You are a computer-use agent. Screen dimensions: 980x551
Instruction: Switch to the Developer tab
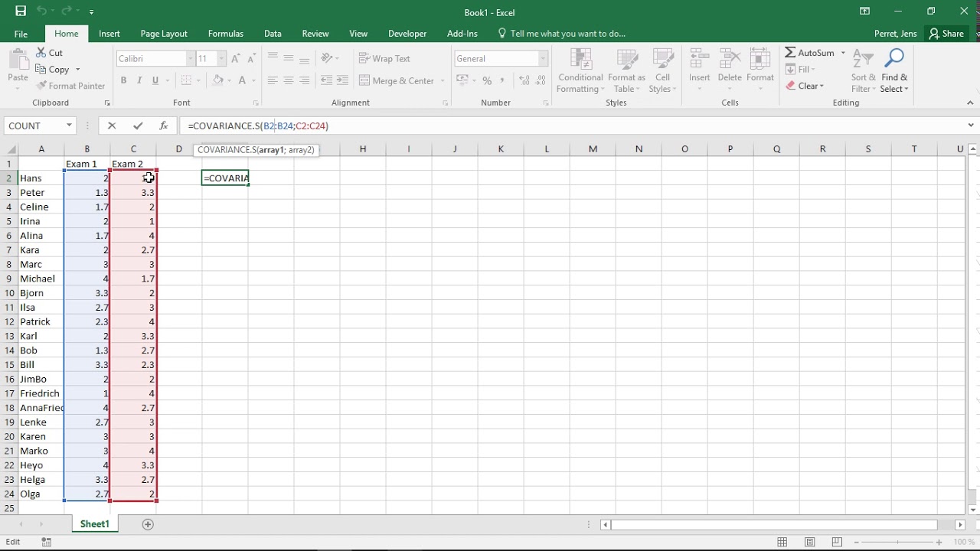pyautogui.click(x=407, y=34)
